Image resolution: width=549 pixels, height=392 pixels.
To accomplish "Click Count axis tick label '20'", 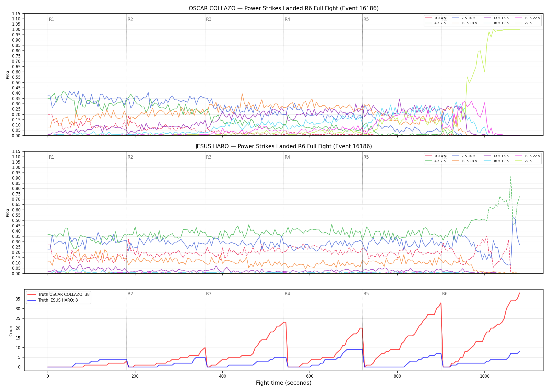I will point(18,328).
